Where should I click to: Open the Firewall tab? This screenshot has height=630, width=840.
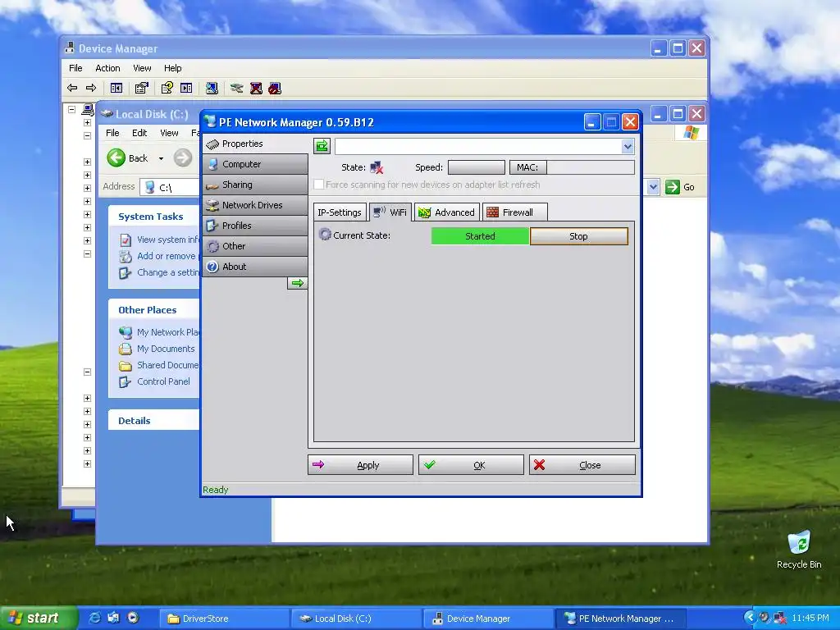tap(515, 212)
